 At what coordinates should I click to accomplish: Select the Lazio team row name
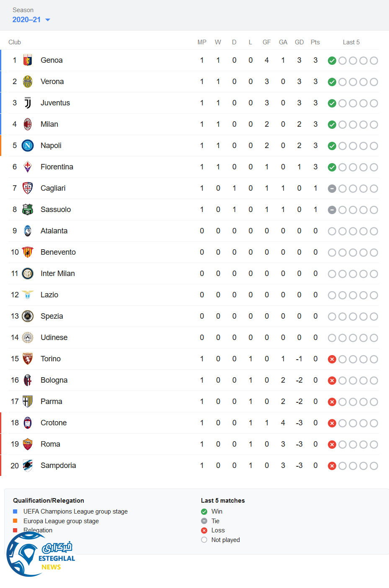click(x=49, y=295)
